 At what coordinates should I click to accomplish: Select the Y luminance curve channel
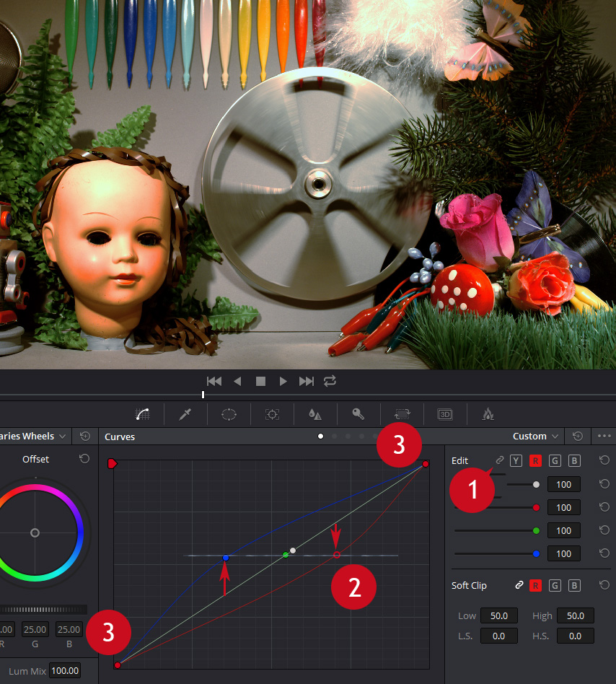point(516,460)
